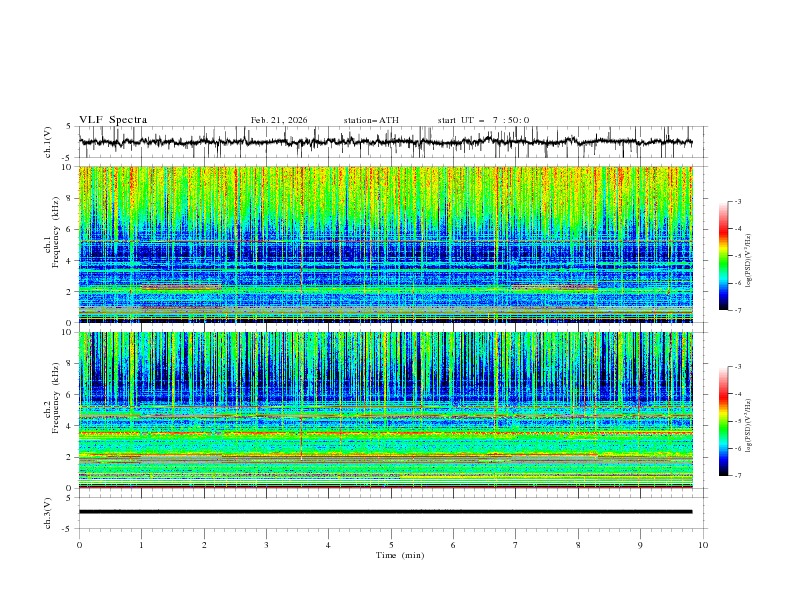Click the ch.1 color scale bar

[724, 256]
